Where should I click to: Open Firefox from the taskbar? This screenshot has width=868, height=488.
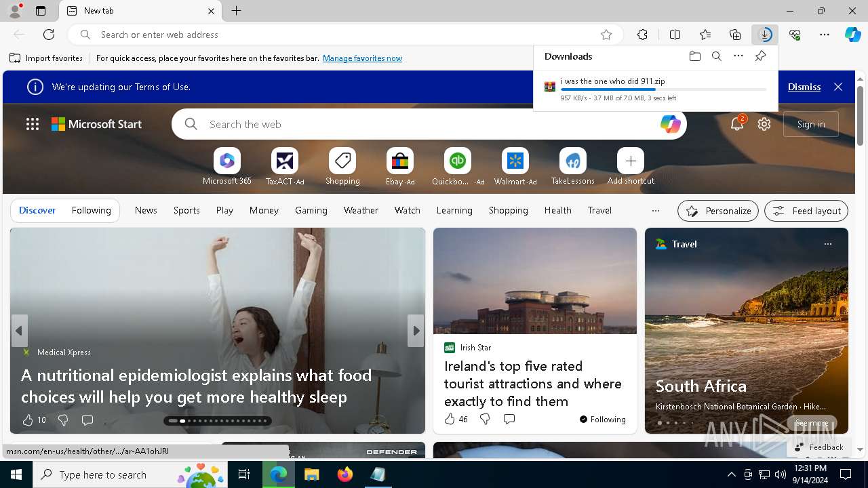tap(345, 474)
